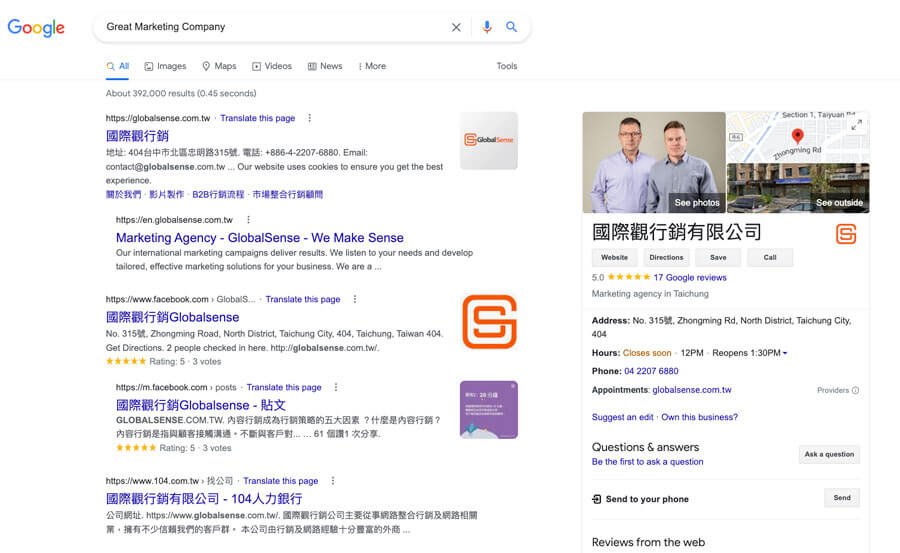Viewport: 900px width, 553px height.
Task: Open the GlobalSense logo thumbnail of first result
Action: [x=488, y=140]
